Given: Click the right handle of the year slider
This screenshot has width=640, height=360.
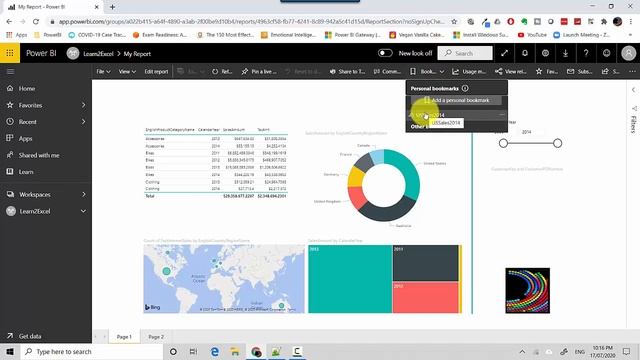Looking at the screenshot, I should point(558,143).
